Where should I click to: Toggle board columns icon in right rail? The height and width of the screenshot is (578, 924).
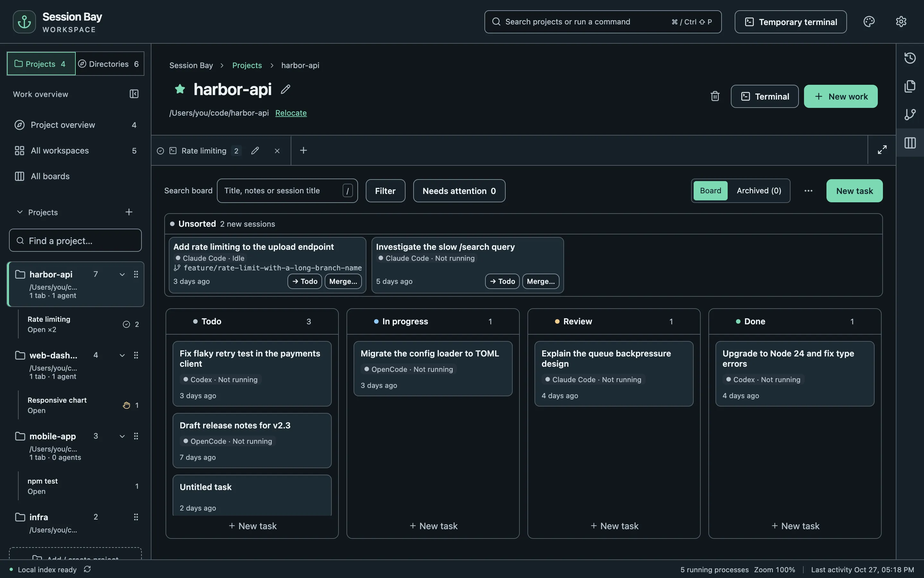point(910,143)
